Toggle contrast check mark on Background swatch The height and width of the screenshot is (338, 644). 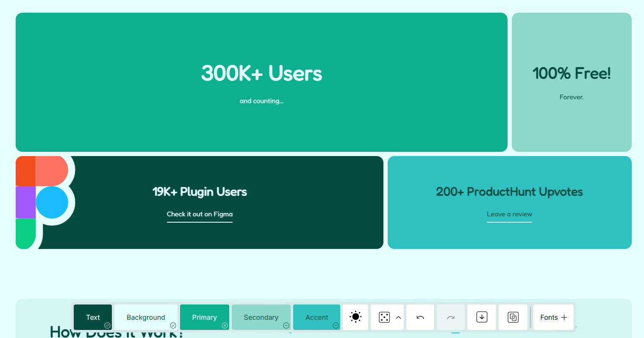173,325
